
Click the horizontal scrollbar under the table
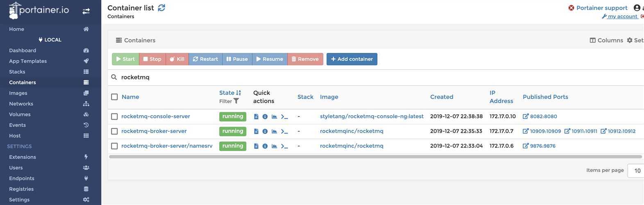pyautogui.click(x=375, y=157)
